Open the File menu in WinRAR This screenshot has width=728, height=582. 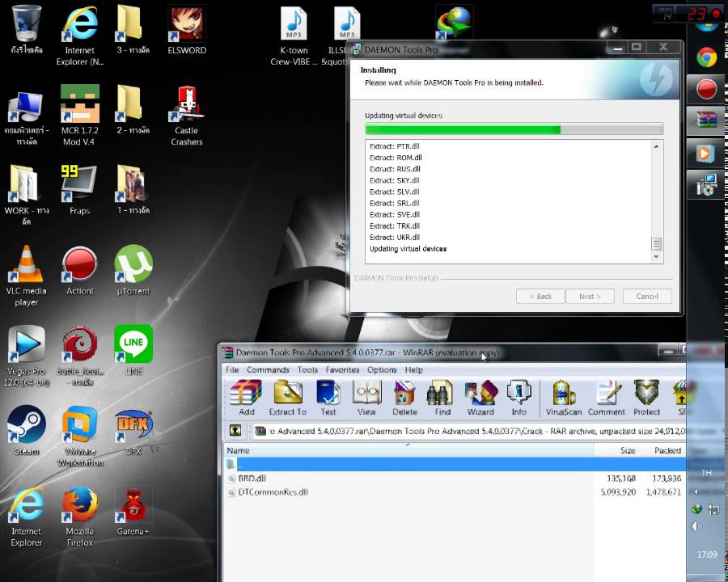pos(232,370)
